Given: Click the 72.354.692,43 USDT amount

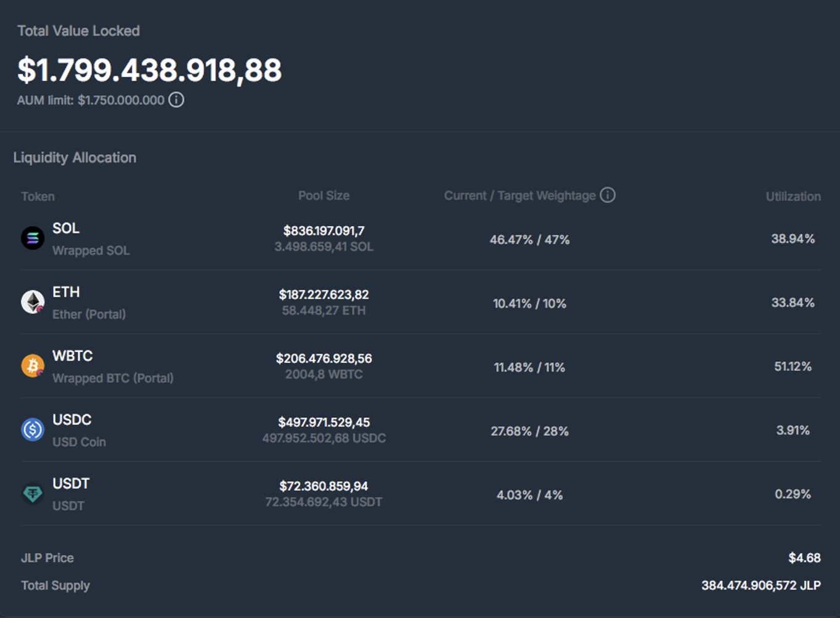Looking at the screenshot, I should [324, 502].
